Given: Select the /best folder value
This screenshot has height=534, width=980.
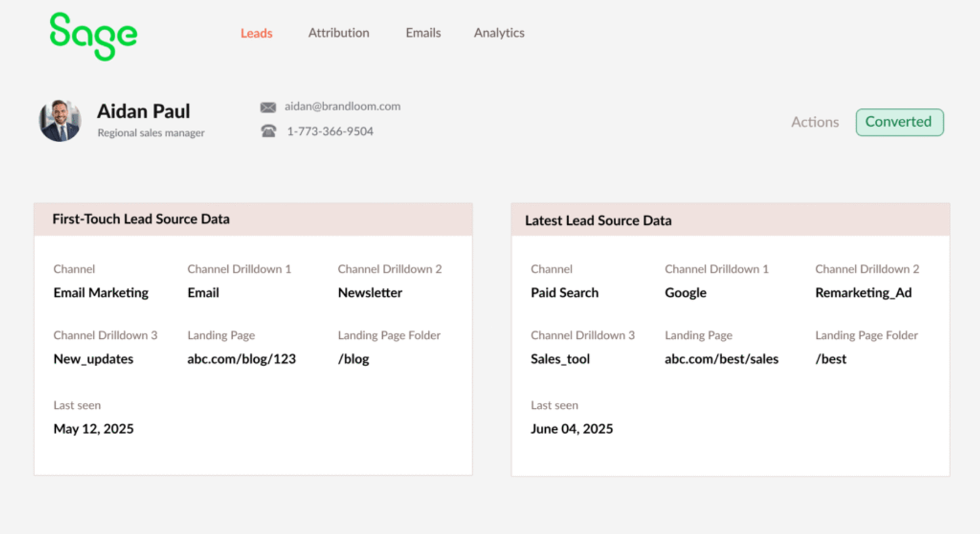Looking at the screenshot, I should click(x=831, y=359).
